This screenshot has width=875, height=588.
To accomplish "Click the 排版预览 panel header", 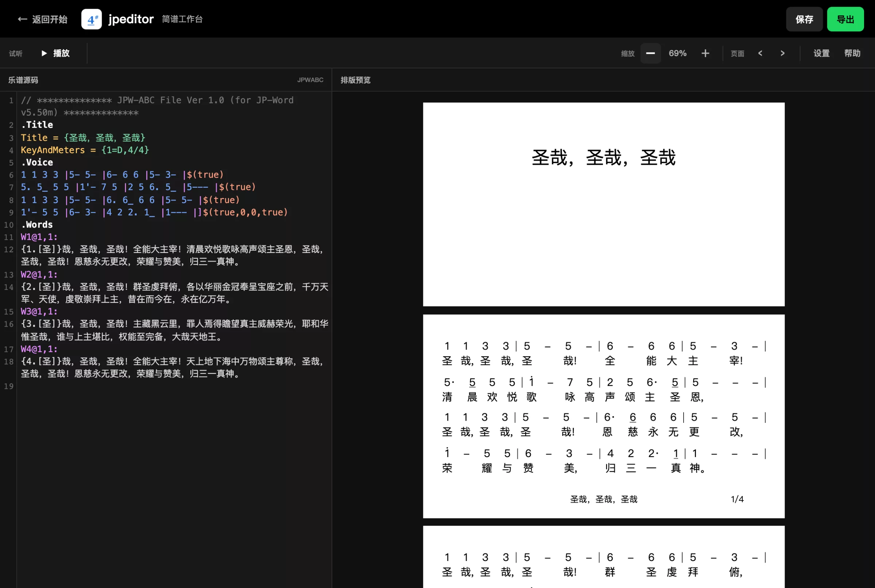I will point(355,80).
